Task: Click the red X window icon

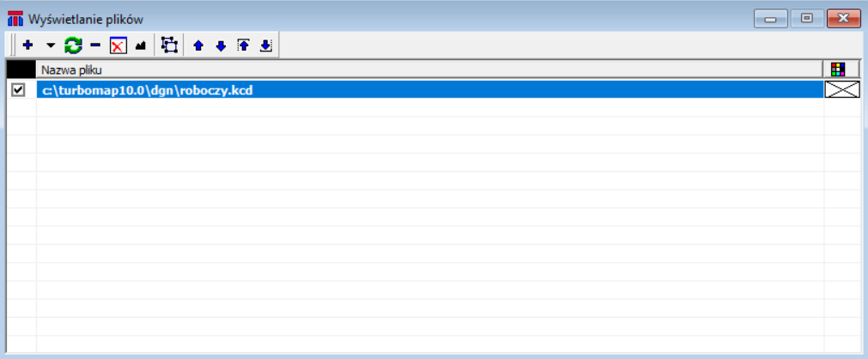Action: pyautogui.click(x=118, y=46)
